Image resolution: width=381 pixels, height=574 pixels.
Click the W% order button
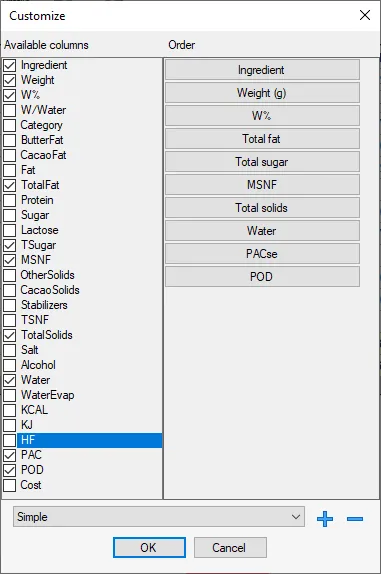coord(262,116)
